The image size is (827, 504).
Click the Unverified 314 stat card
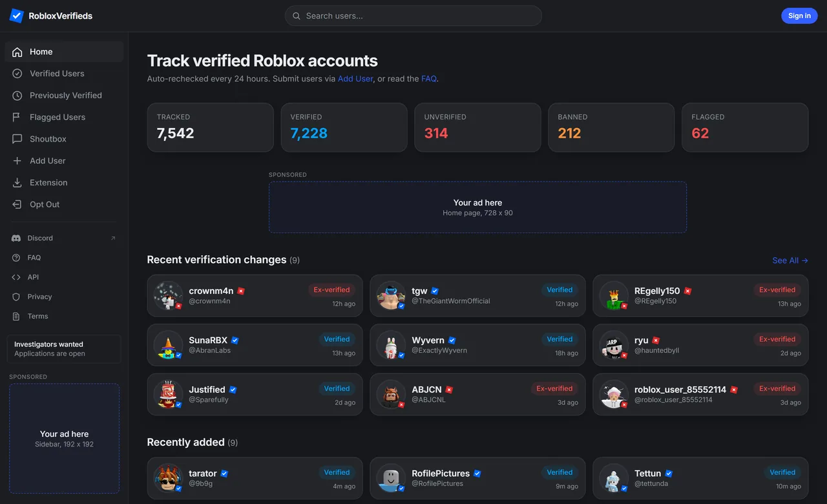[477, 127]
